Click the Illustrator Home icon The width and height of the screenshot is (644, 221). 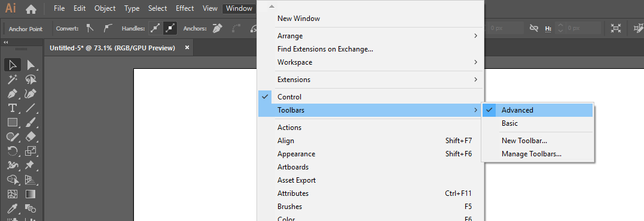pyautogui.click(x=31, y=8)
